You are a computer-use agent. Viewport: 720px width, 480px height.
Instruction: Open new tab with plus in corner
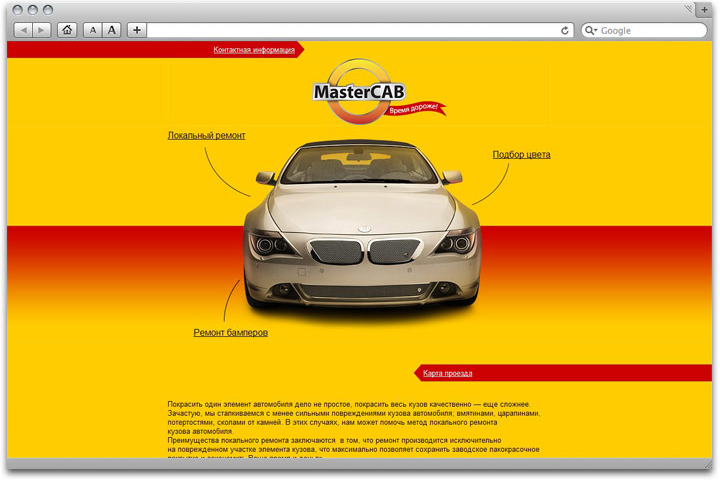click(x=704, y=9)
